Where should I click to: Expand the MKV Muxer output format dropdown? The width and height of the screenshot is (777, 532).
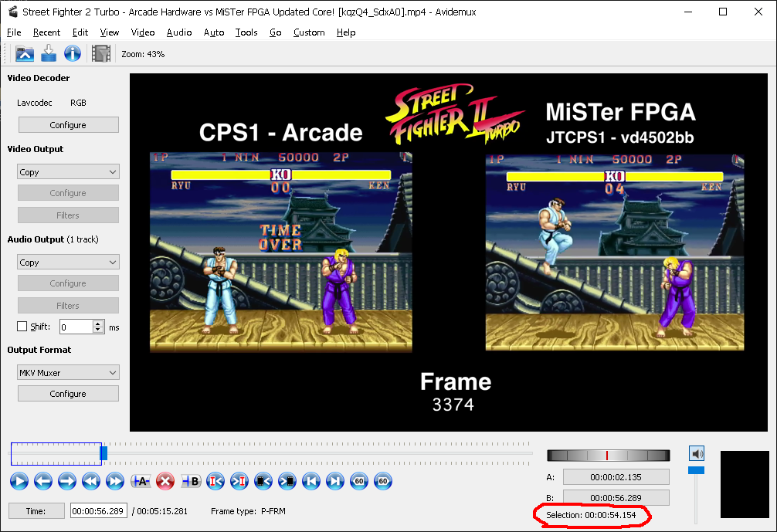tap(69, 372)
